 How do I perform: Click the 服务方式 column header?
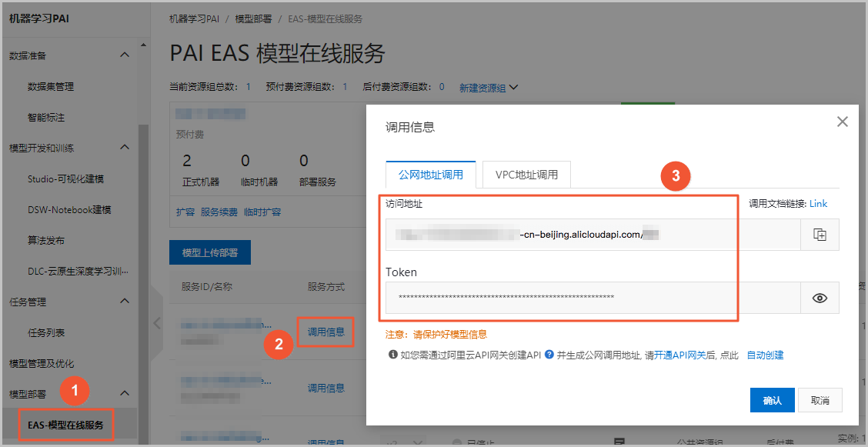point(326,286)
